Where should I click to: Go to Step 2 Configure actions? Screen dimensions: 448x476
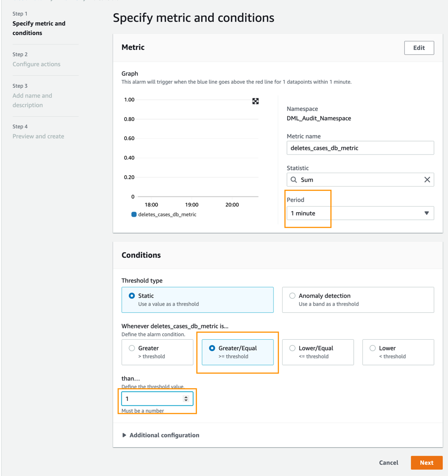pos(36,64)
